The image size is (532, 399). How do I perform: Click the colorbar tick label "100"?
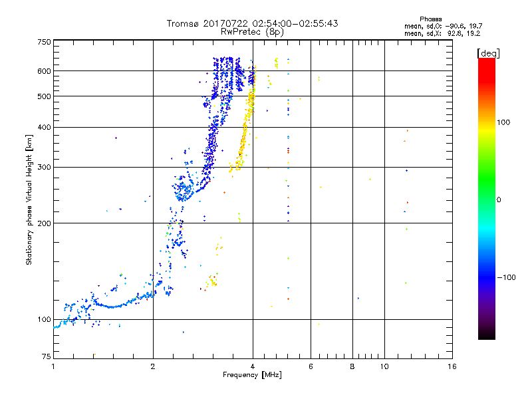[x=503, y=122]
